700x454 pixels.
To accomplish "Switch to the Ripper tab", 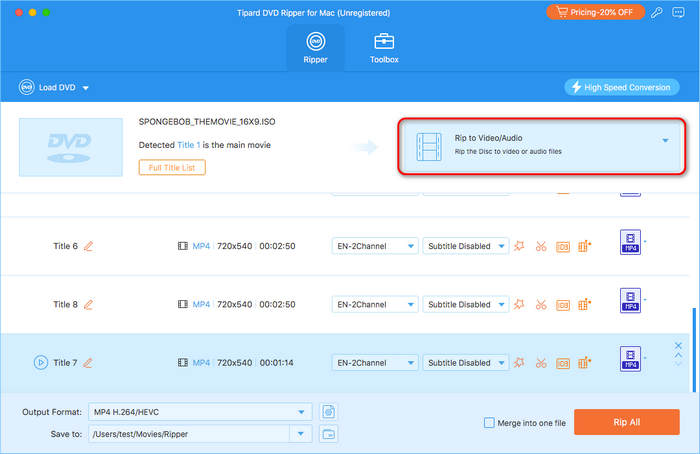I will pos(315,48).
